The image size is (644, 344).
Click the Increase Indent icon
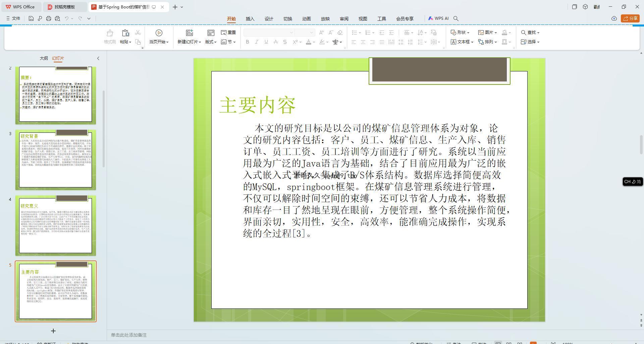click(x=391, y=33)
